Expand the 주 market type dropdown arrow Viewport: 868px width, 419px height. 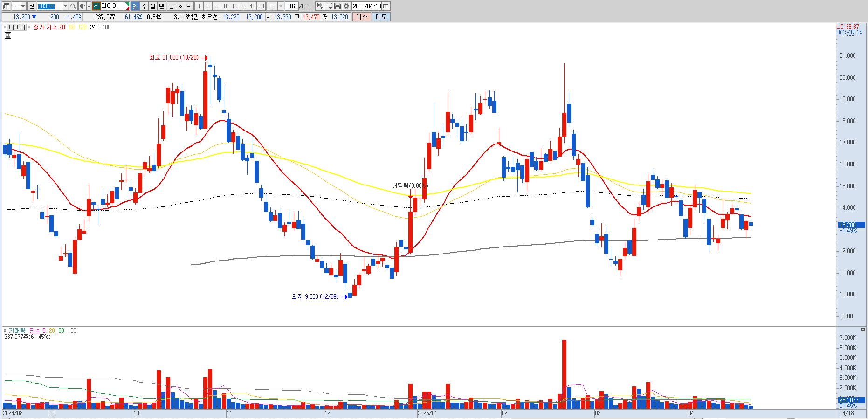pyautogui.click(x=23, y=6)
